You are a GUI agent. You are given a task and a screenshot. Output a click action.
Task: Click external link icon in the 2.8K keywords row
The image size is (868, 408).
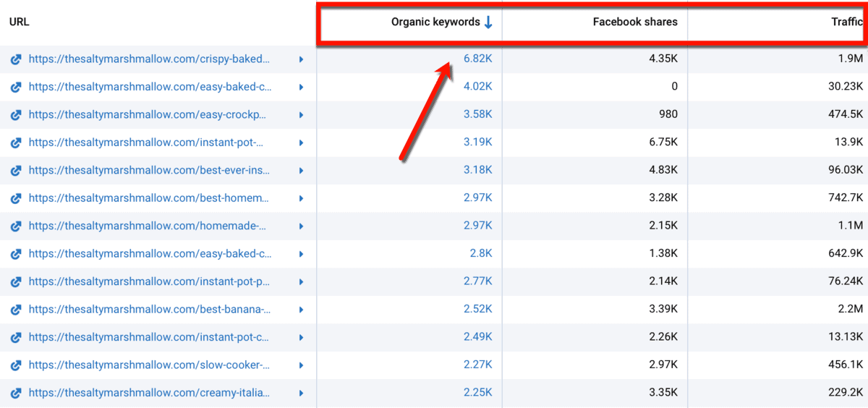point(16,254)
